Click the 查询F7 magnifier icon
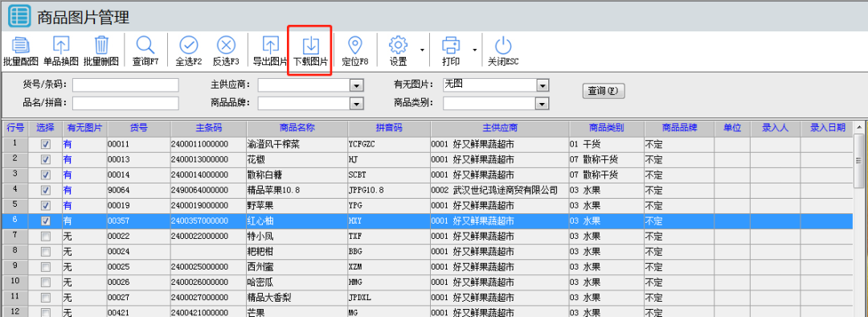 [145, 45]
